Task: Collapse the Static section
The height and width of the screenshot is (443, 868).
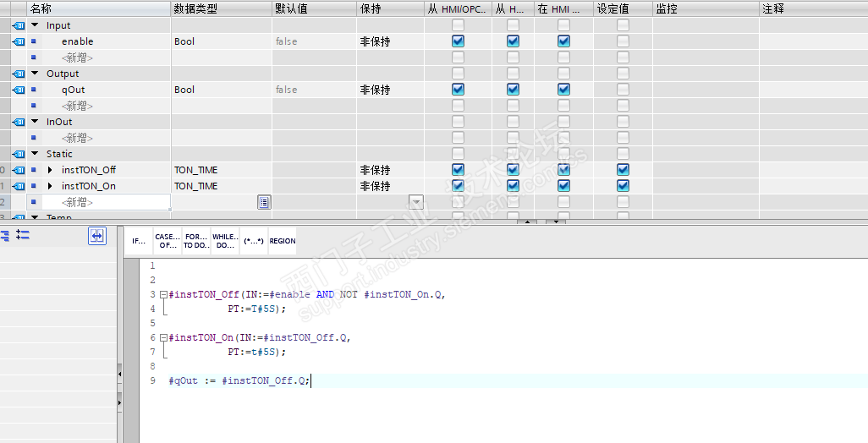Action: [x=35, y=154]
